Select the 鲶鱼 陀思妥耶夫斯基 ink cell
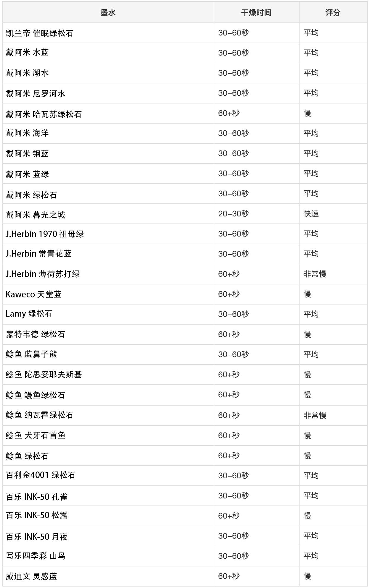 pyautogui.click(x=44, y=375)
